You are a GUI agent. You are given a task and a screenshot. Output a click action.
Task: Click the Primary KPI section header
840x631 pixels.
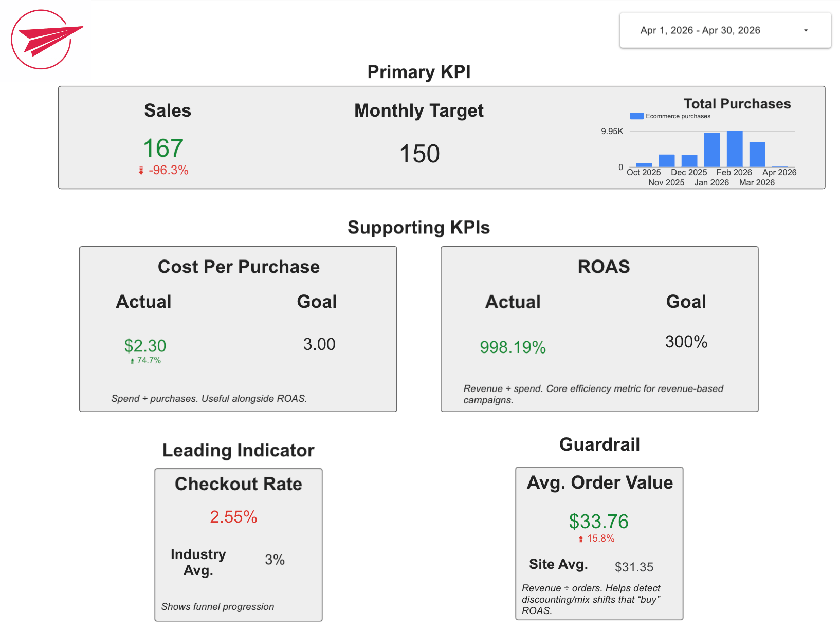point(418,72)
